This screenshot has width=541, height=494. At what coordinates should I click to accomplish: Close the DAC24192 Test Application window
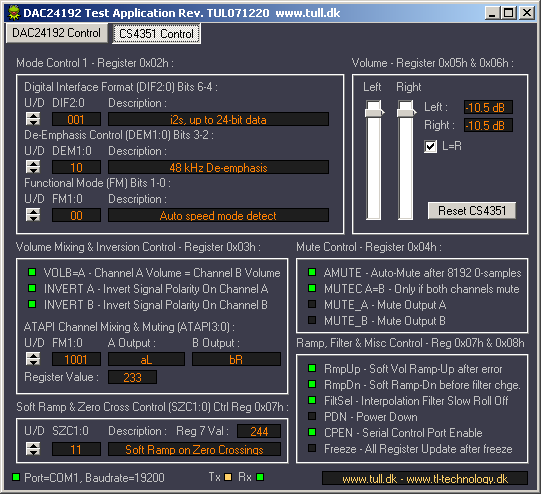527,13
